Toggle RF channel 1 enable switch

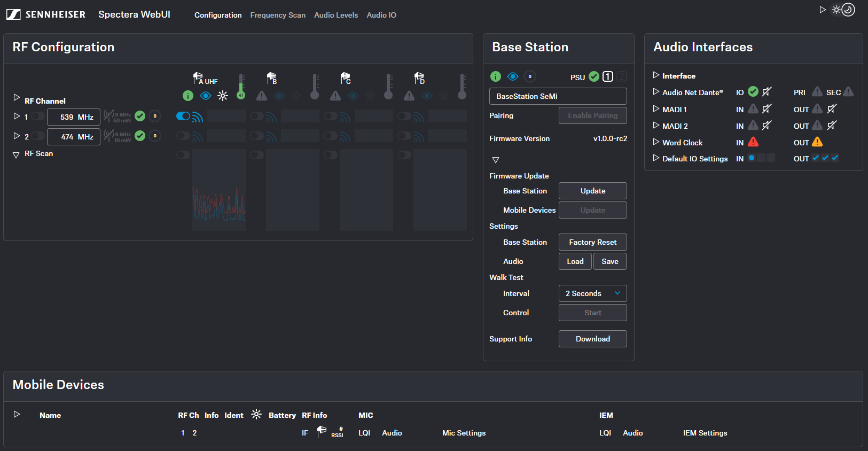tap(37, 116)
